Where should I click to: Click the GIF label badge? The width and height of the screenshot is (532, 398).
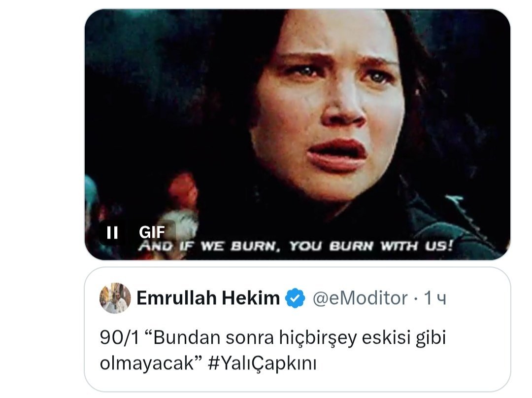pos(152,232)
